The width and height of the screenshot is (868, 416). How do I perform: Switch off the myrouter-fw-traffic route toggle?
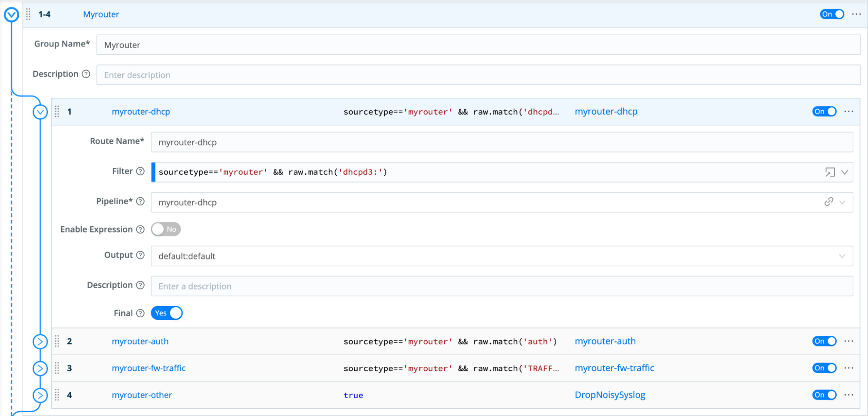click(x=824, y=368)
